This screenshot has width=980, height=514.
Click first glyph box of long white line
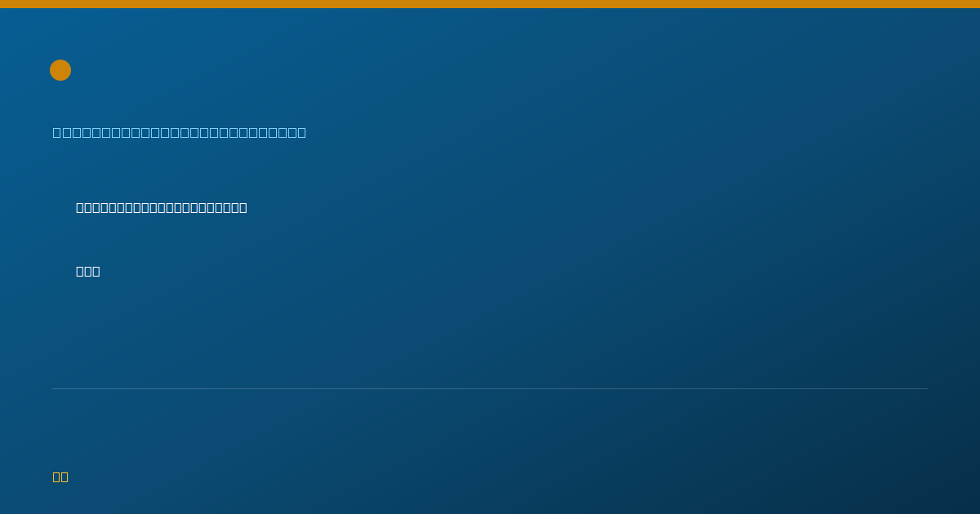tap(80, 207)
